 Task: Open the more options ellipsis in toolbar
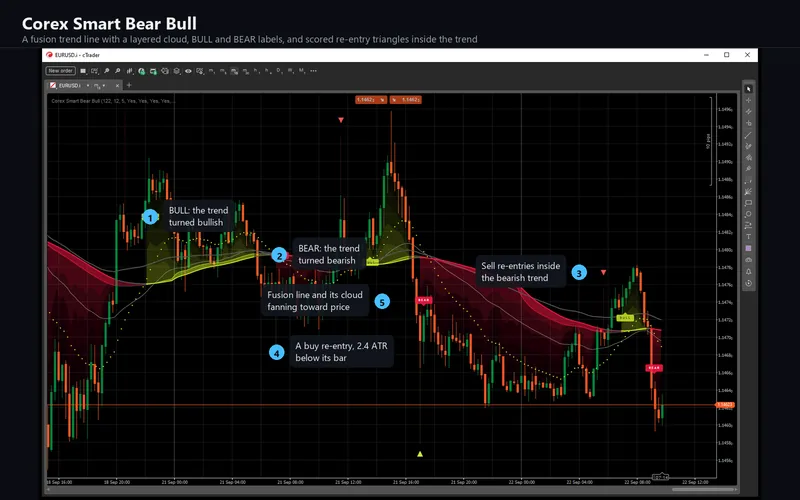click(313, 71)
